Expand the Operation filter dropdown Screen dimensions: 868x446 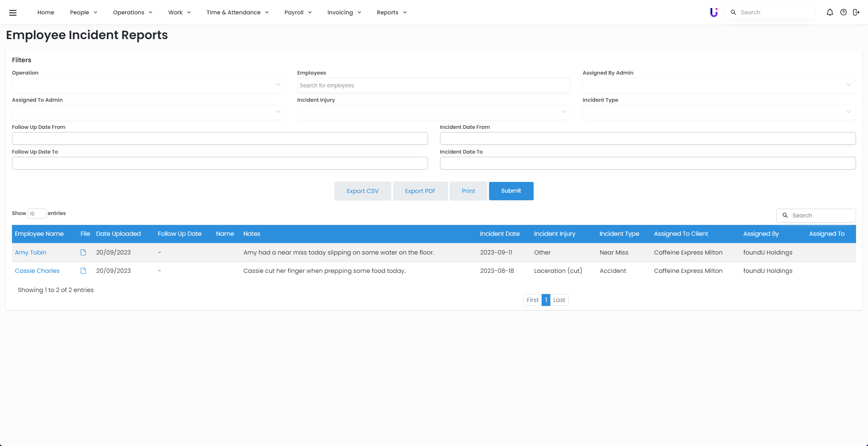click(148, 85)
